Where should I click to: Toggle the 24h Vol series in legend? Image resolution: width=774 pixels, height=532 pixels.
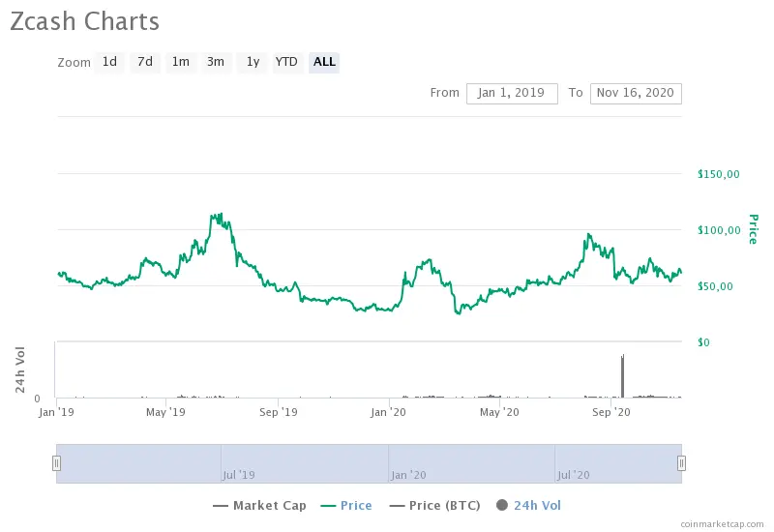(x=528, y=505)
